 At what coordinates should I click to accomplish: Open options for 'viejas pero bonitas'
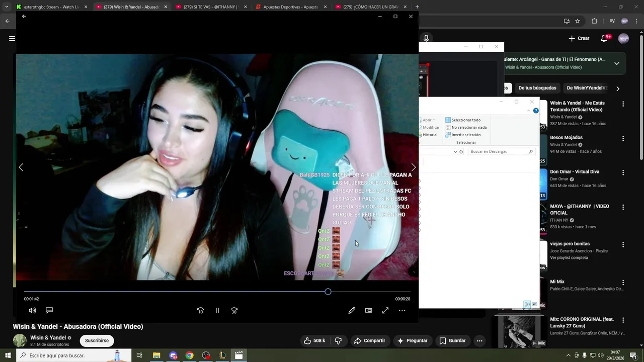click(623, 245)
